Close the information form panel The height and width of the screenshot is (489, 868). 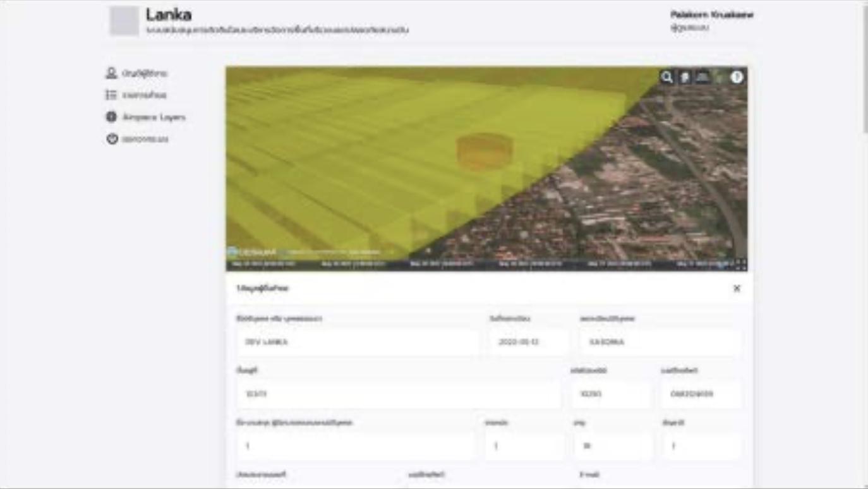coord(737,288)
